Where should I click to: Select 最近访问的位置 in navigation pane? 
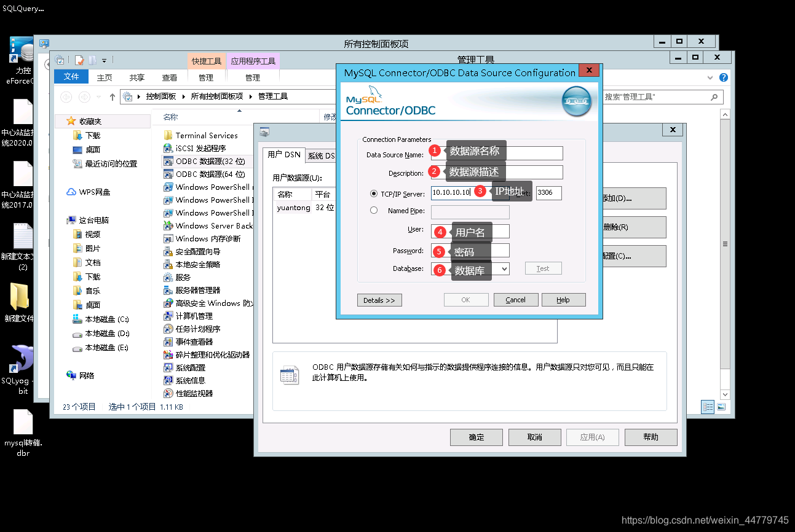point(105,163)
